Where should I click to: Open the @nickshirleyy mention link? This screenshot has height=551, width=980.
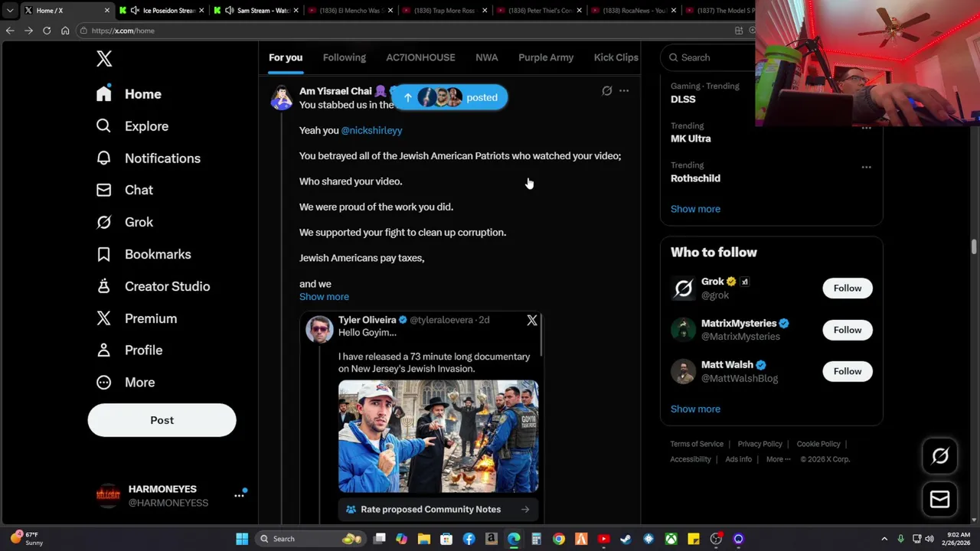371,130
